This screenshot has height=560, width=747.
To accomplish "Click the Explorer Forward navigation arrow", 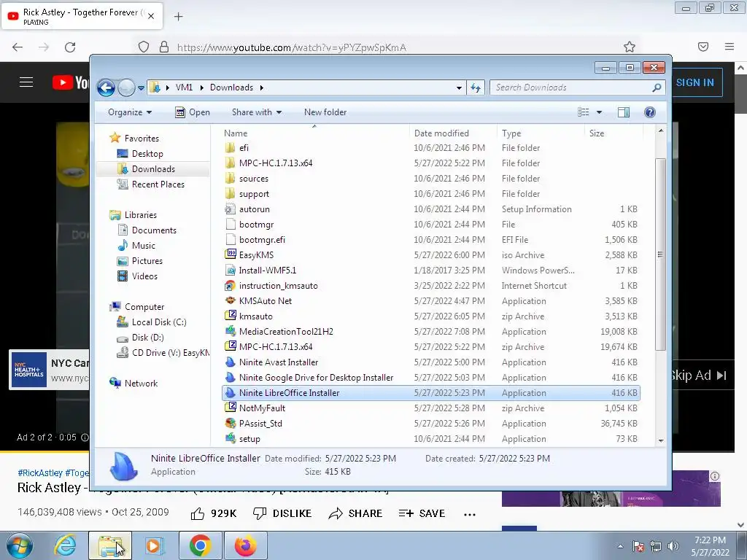I will point(125,87).
